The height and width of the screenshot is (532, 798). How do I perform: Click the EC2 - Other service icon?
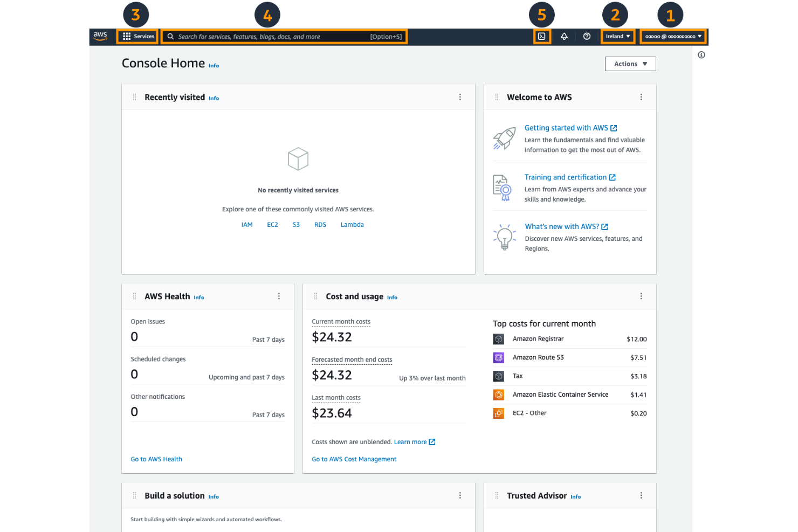pyautogui.click(x=498, y=413)
